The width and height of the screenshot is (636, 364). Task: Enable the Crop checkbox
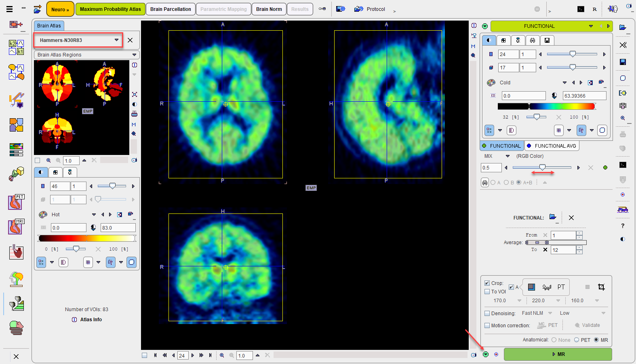487,283
